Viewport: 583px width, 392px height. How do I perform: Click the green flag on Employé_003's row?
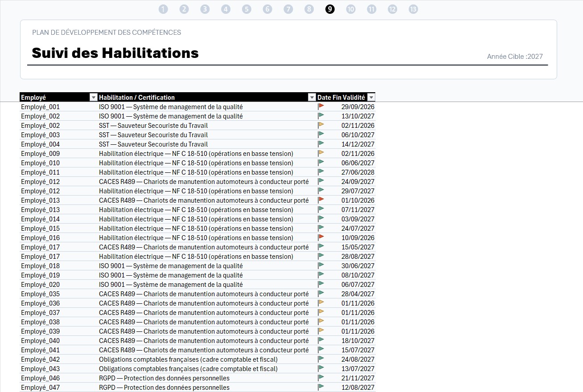click(x=321, y=135)
